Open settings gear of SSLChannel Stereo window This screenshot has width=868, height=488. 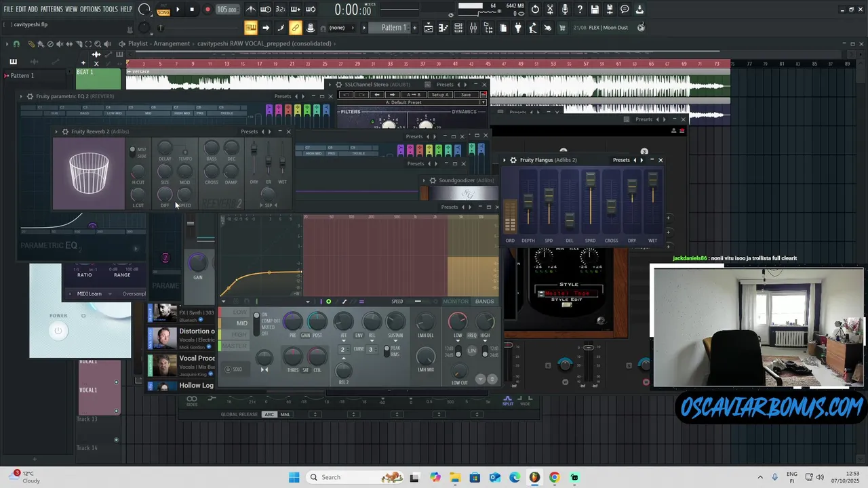point(338,85)
